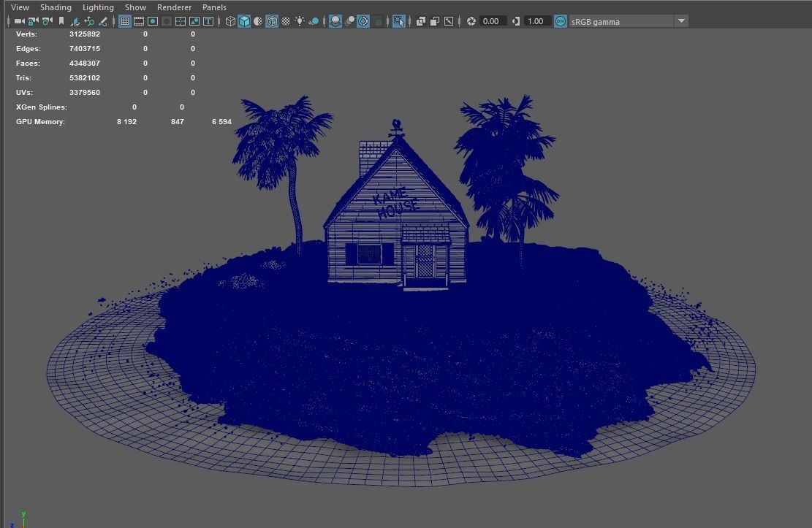Click the UVs count 3379560
The width and height of the screenshot is (812, 528).
click(85, 92)
